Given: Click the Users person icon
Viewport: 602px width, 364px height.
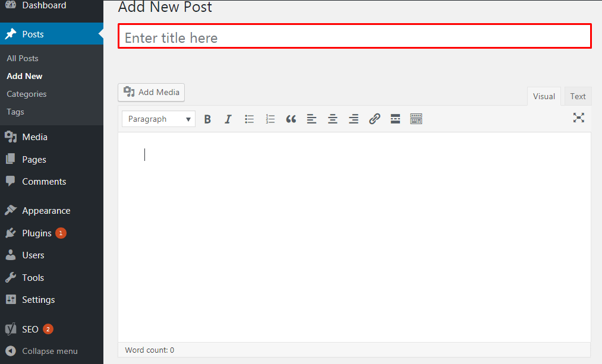Looking at the screenshot, I should (x=11, y=255).
